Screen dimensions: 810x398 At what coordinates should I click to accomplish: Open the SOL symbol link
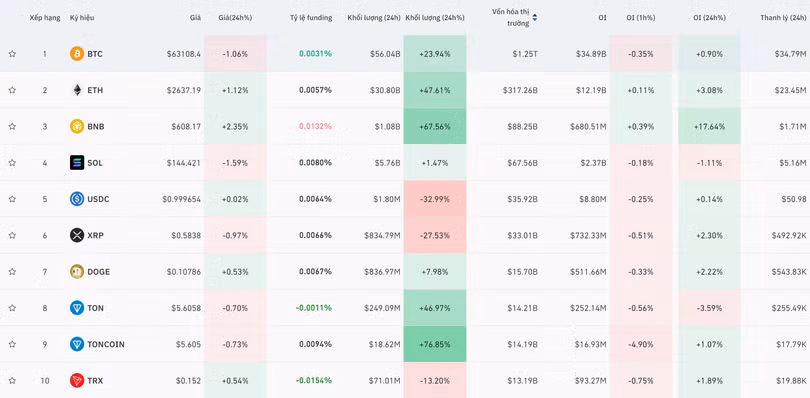pyautogui.click(x=95, y=163)
